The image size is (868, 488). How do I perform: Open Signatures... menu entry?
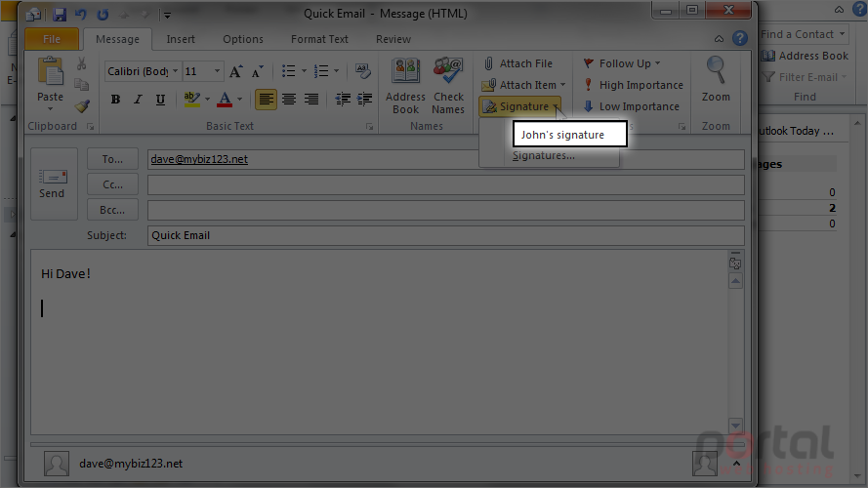coord(544,156)
